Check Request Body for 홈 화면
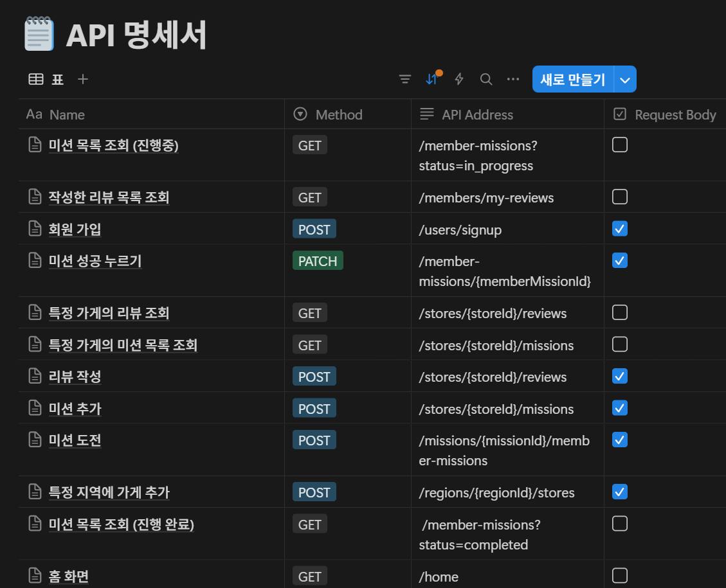 coord(619,576)
